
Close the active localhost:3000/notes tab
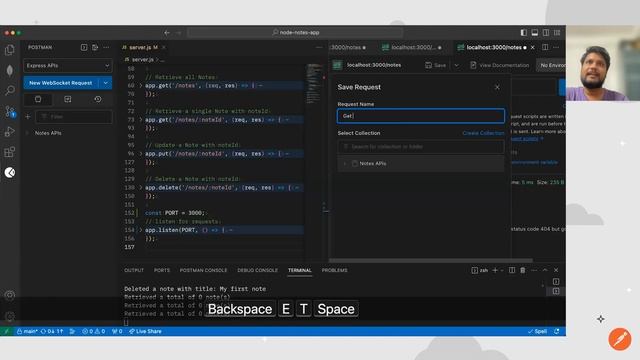(x=532, y=47)
